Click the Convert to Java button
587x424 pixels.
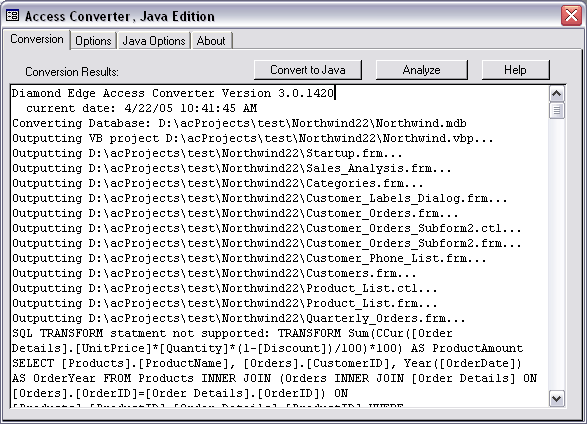point(308,70)
